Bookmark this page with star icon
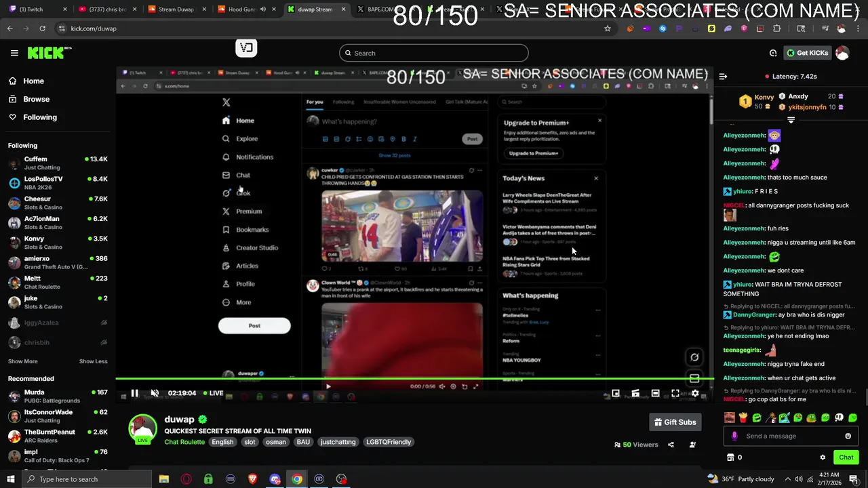Image resolution: width=868 pixels, height=488 pixels. tap(608, 28)
